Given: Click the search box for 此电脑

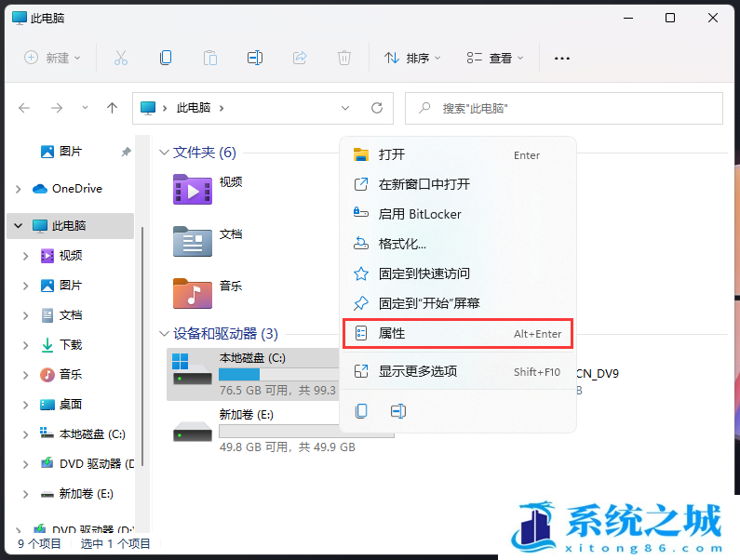Looking at the screenshot, I should click(568, 108).
